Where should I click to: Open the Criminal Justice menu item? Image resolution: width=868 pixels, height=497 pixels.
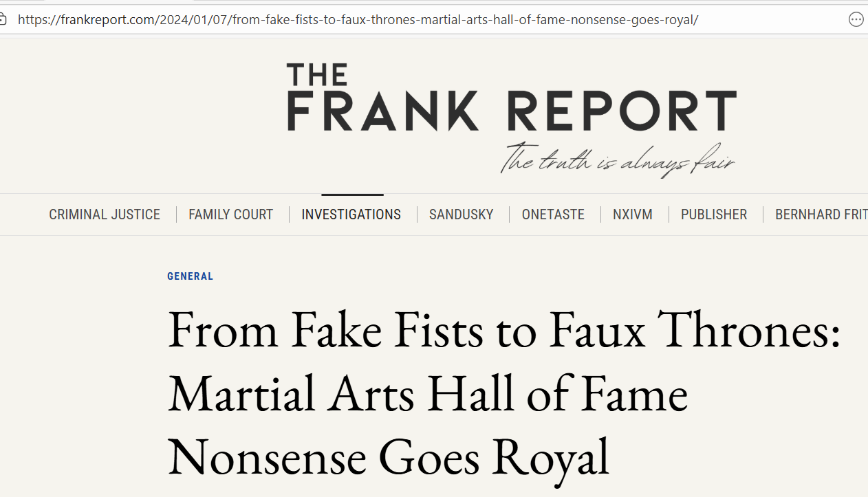[105, 214]
